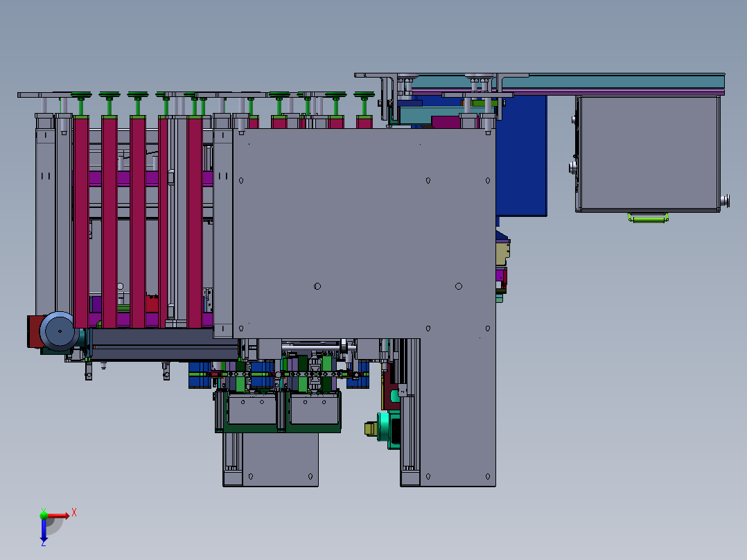Screen dimensions: 747x560
Task: Select the large gray central cover plate
Action: [x=360, y=229]
